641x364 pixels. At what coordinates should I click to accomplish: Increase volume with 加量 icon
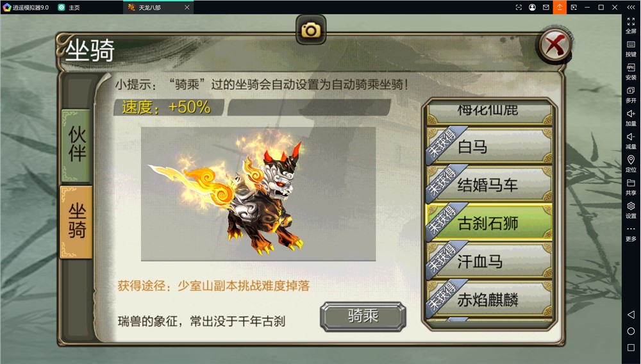tap(631, 118)
